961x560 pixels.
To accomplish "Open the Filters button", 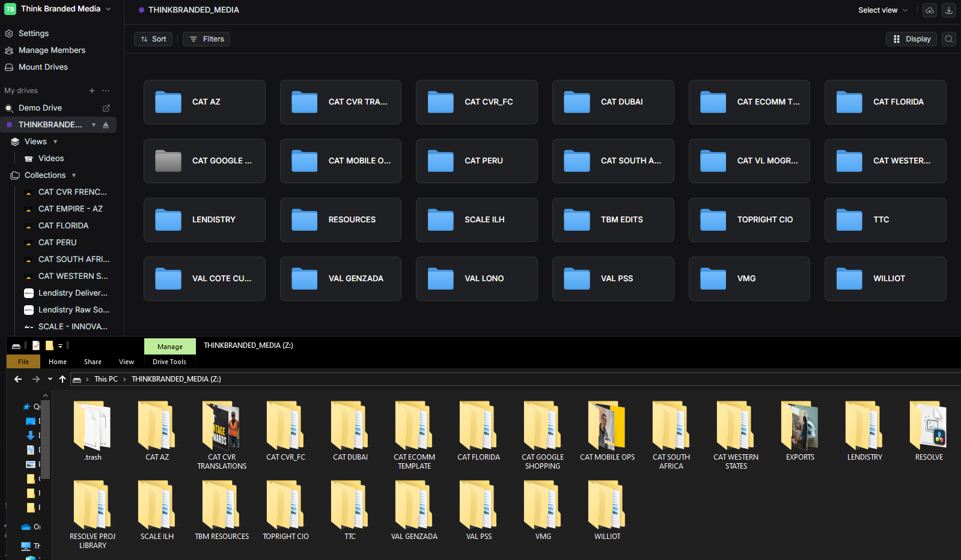I will 207,39.
